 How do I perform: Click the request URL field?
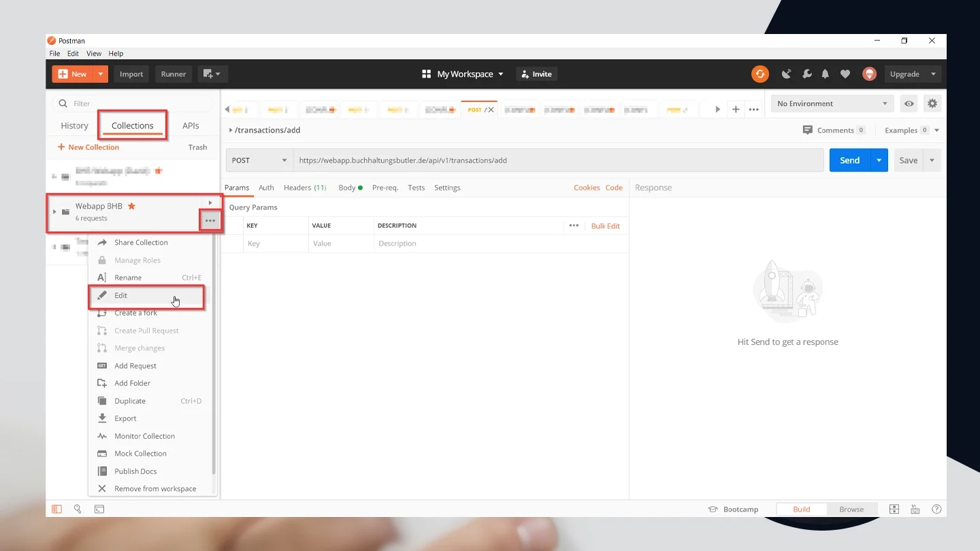[x=558, y=161]
